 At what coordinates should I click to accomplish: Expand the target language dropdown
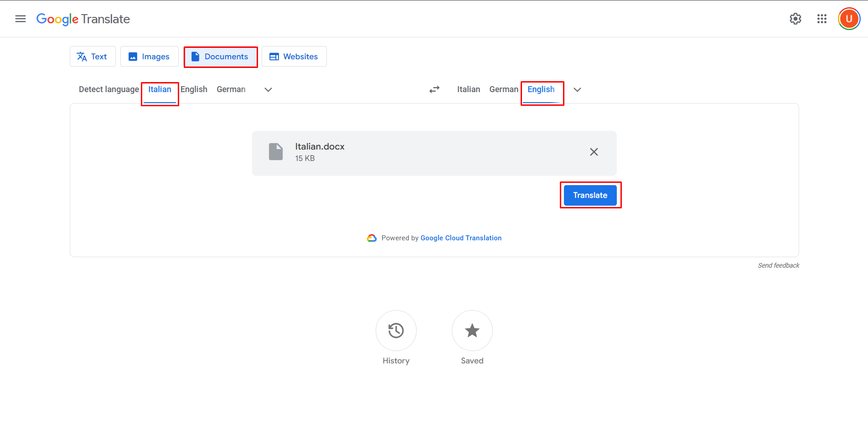pos(577,90)
